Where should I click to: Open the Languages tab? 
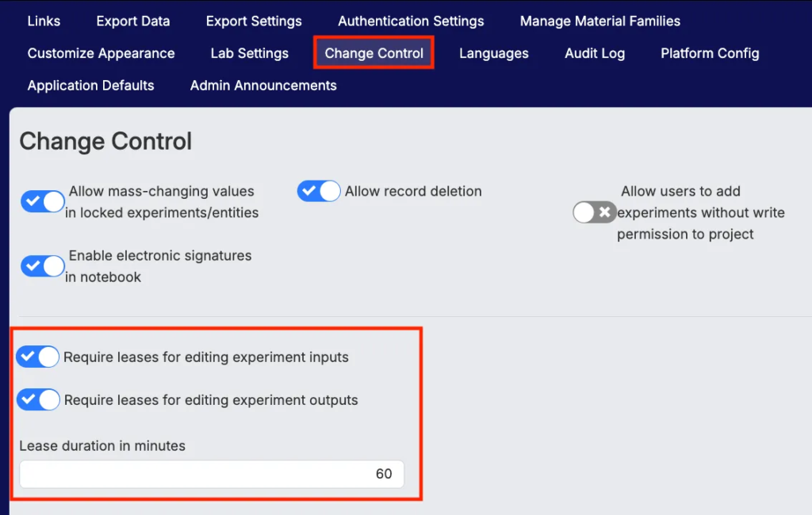493,53
